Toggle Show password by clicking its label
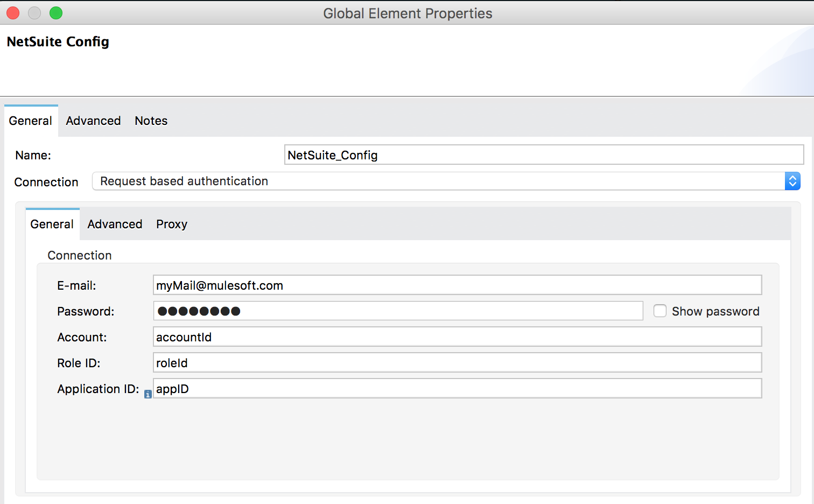This screenshot has height=504, width=814. pyautogui.click(x=715, y=311)
